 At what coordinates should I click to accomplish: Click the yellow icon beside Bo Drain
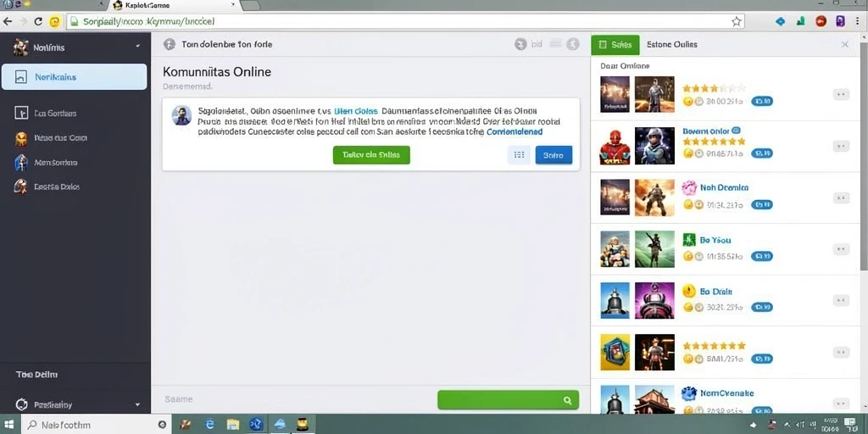[x=689, y=291]
